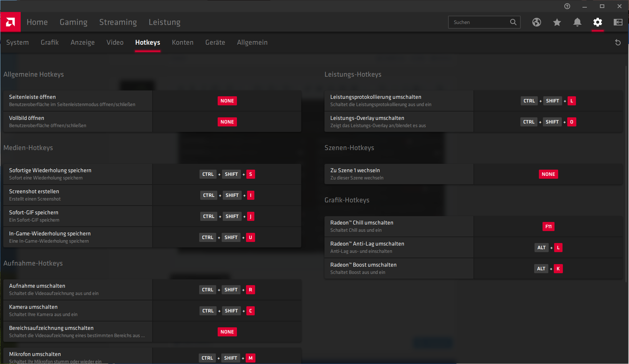
Task: Switch to the Streaming tab
Action: click(x=118, y=22)
